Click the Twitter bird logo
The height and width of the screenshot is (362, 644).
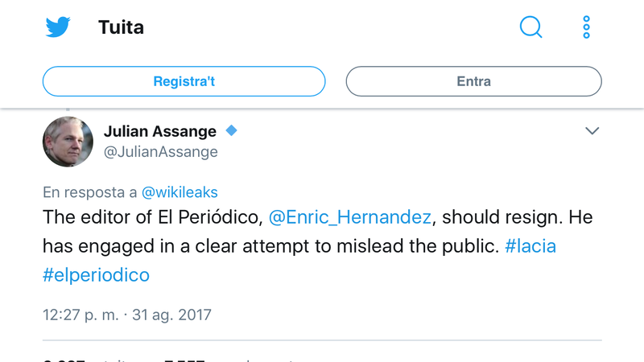tap(58, 27)
